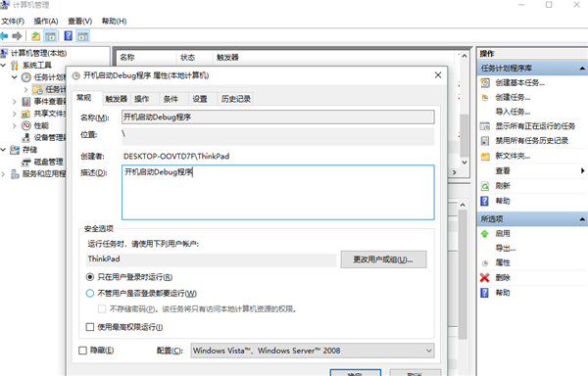The image size is (588, 376).
Task: Click the blue help question-mark toolbar icon
Action: [x=68, y=36]
